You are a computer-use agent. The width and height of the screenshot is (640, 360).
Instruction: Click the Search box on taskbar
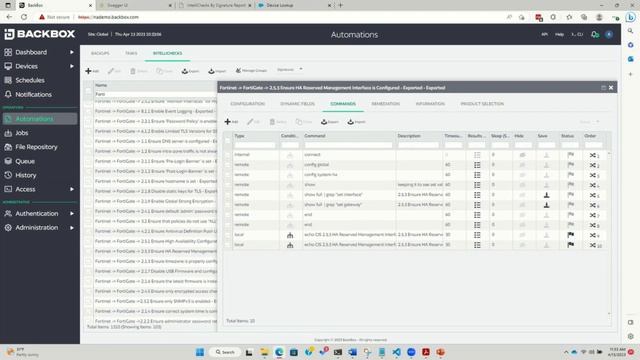point(225,352)
